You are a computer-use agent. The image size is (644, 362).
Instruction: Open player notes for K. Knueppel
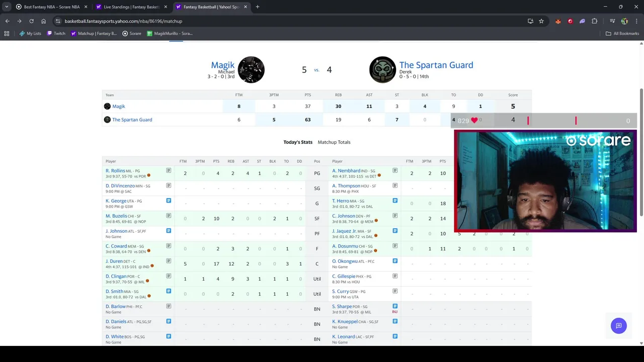click(395, 321)
